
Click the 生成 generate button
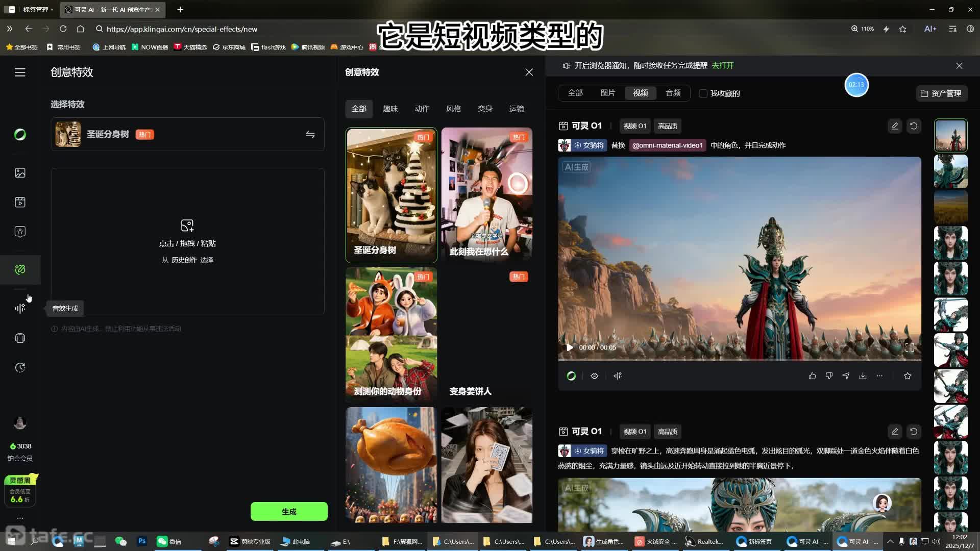click(289, 511)
